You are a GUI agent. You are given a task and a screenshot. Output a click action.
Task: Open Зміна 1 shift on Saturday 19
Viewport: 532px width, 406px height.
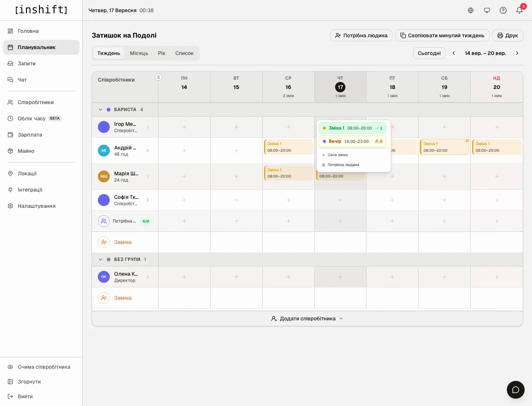click(x=444, y=147)
